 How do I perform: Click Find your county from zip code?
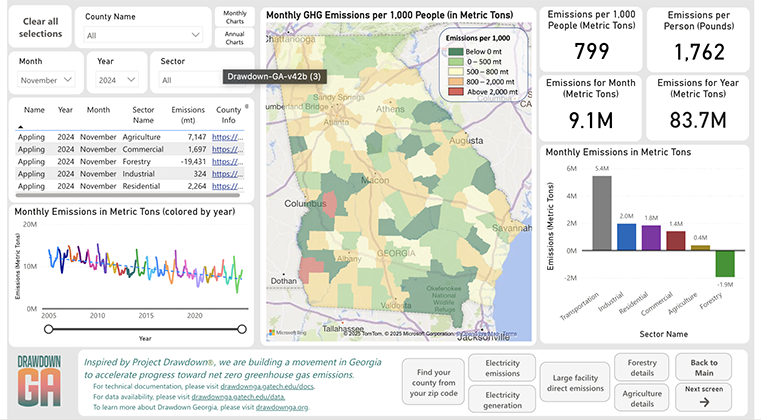coord(433,381)
